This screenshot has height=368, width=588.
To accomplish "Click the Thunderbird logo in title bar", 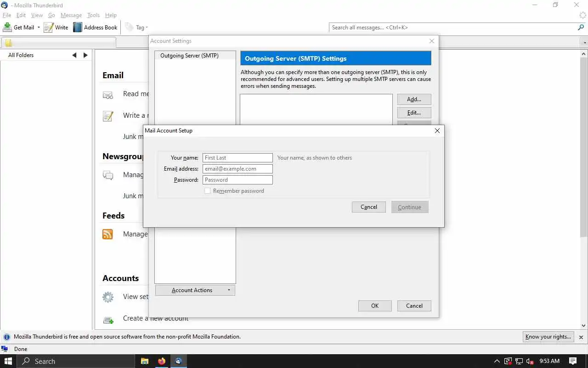I will tap(5, 5).
